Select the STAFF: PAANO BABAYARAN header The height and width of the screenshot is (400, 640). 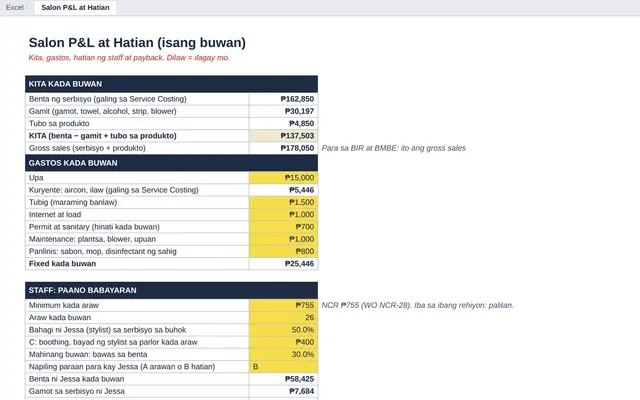point(171,290)
